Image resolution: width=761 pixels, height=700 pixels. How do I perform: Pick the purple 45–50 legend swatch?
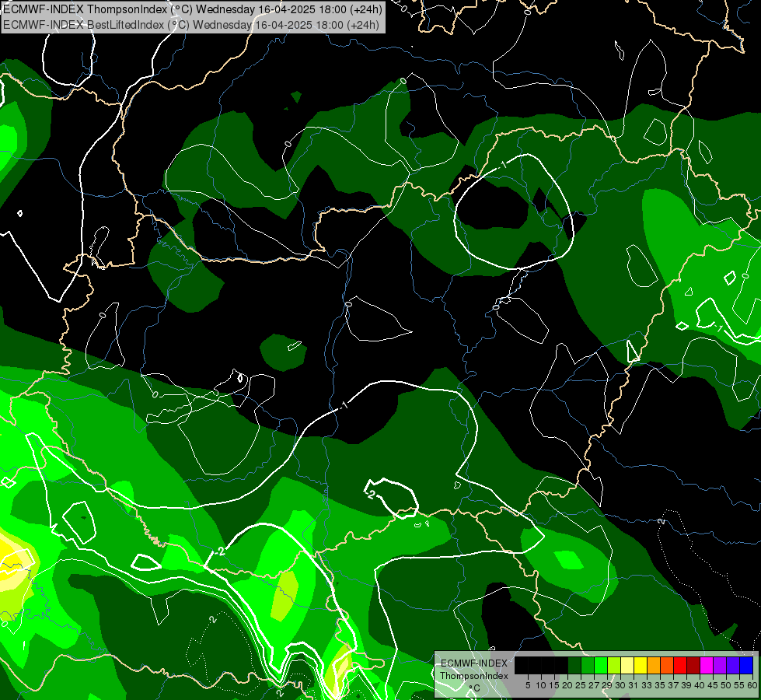pyautogui.click(x=720, y=665)
